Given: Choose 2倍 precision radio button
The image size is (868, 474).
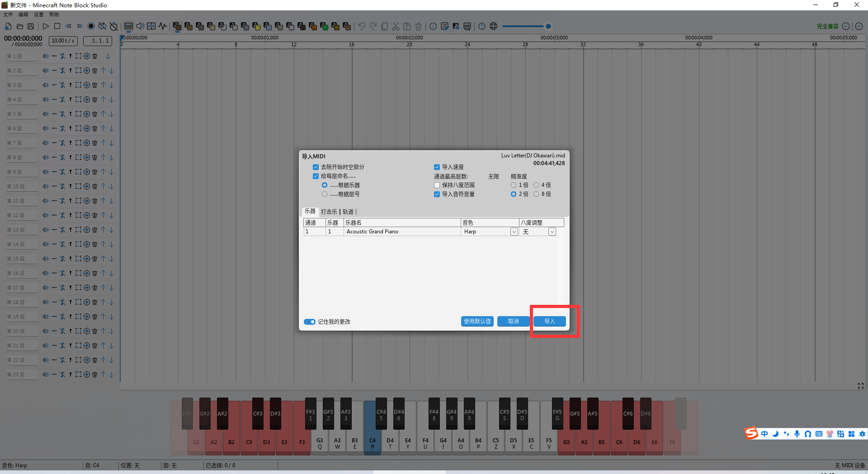Looking at the screenshot, I should tap(514, 194).
